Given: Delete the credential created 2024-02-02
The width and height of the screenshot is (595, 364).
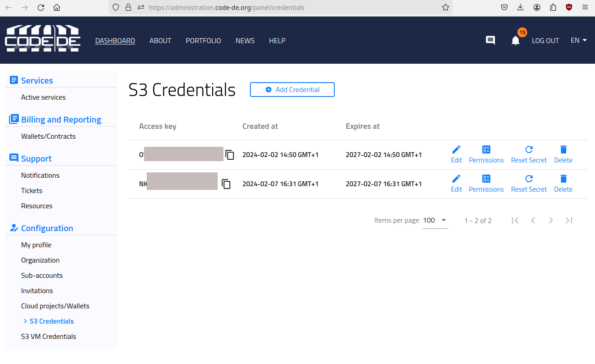Looking at the screenshot, I should click(x=563, y=154).
